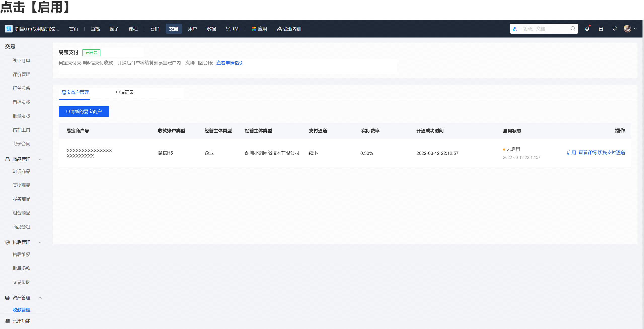The image size is (644, 329).
Task: Switch to the 易宝商户管理 tab
Action: point(75,92)
